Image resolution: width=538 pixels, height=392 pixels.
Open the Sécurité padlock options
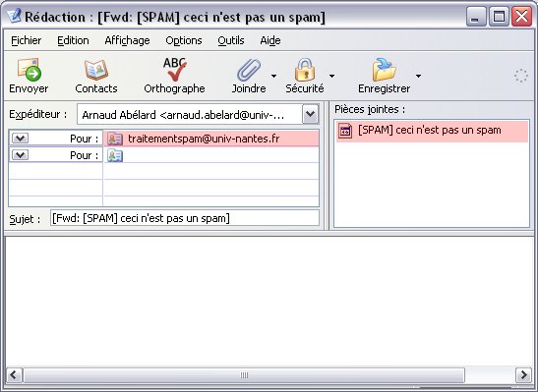[305, 76]
